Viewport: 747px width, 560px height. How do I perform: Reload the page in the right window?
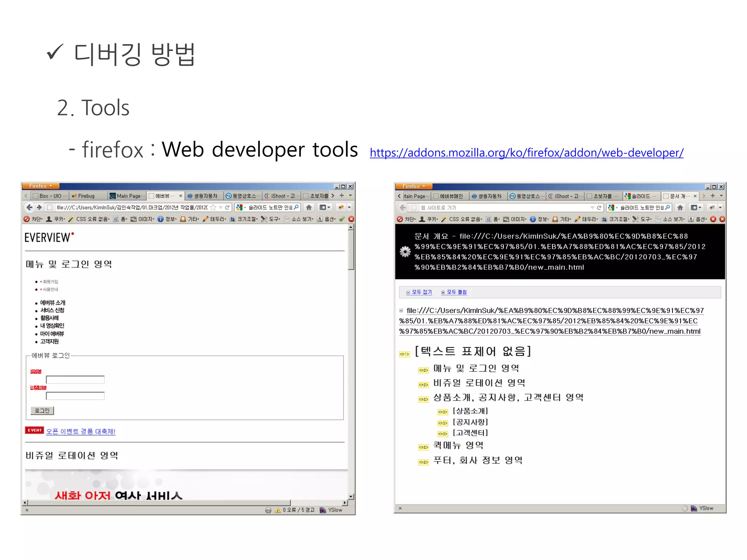(x=599, y=207)
